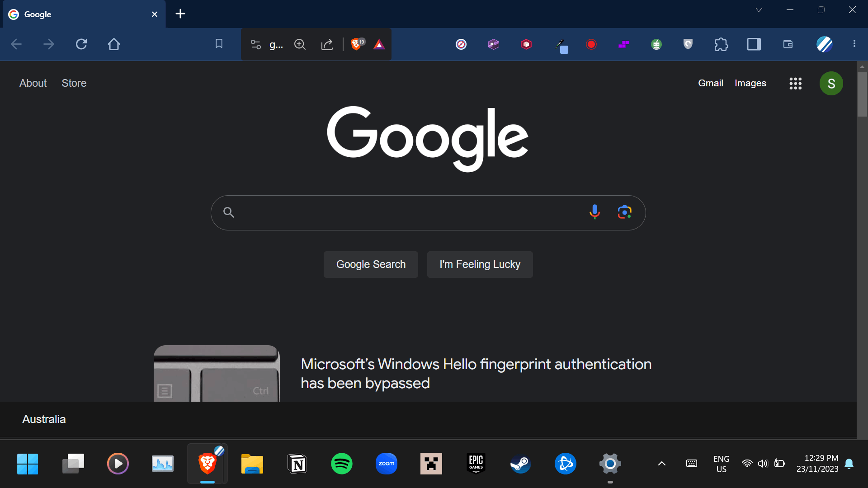The height and width of the screenshot is (488, 868).
Task: Open the browser three-dot menu
Action: point(854,44)
